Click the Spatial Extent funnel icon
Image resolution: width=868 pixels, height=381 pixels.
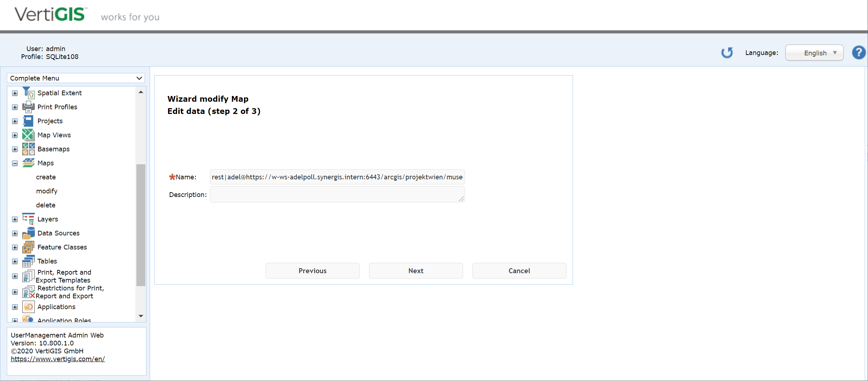(x=28, y=93)
